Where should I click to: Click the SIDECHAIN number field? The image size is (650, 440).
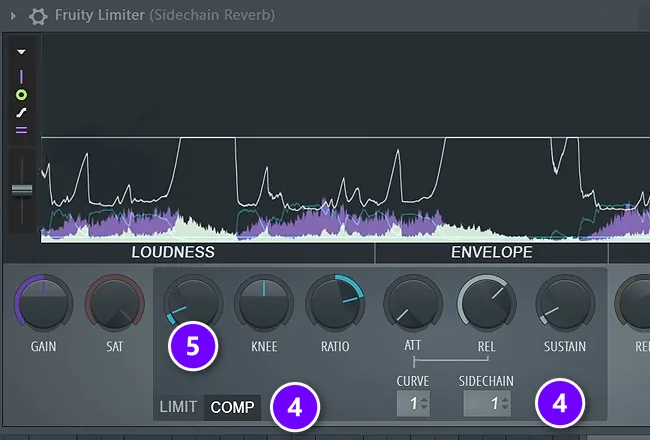pos(487,403)
